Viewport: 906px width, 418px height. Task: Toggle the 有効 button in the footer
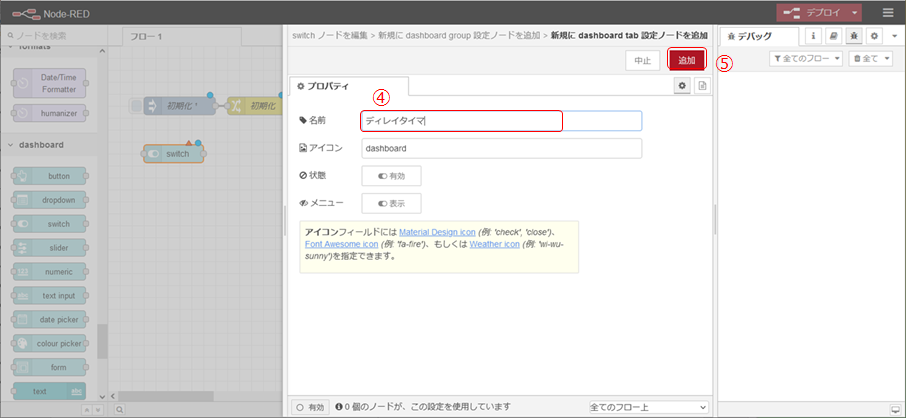coord(310,407)
